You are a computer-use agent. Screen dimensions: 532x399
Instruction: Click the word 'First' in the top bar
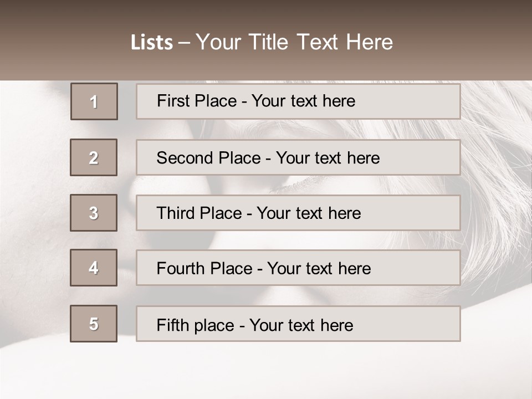(x=173, y=101)
